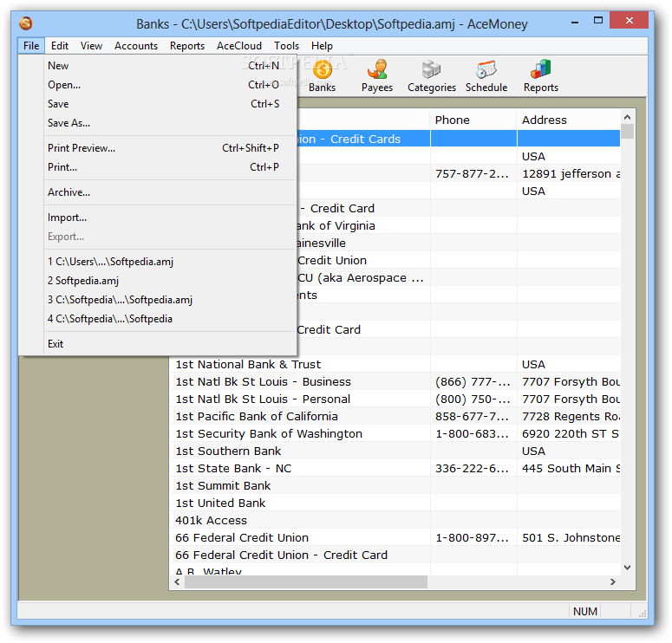This screenshot has width=672, height=643.
Task: Close the File menu via File
Action: [x=31, y=45]
